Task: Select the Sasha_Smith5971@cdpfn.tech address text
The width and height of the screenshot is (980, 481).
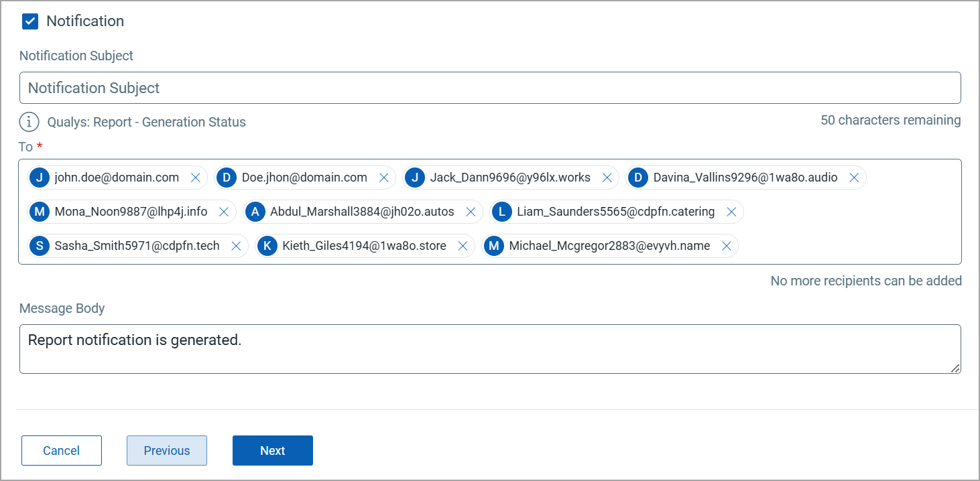Action: (137, 246)
